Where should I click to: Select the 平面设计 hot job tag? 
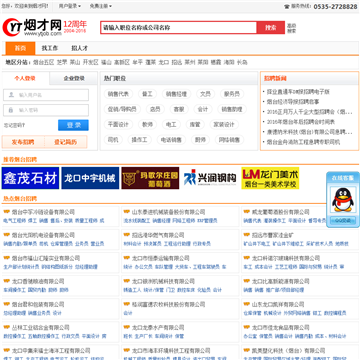(x=118, y=125)
